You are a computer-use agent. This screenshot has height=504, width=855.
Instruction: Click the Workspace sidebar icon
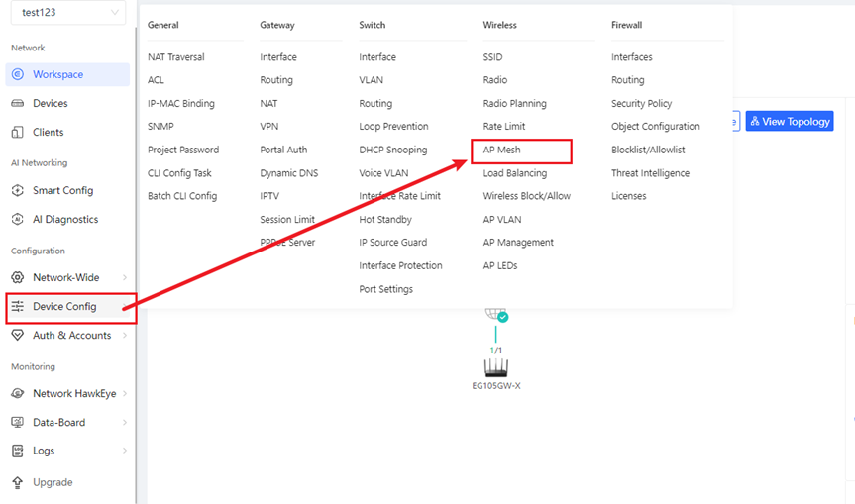tap(18, 74)
